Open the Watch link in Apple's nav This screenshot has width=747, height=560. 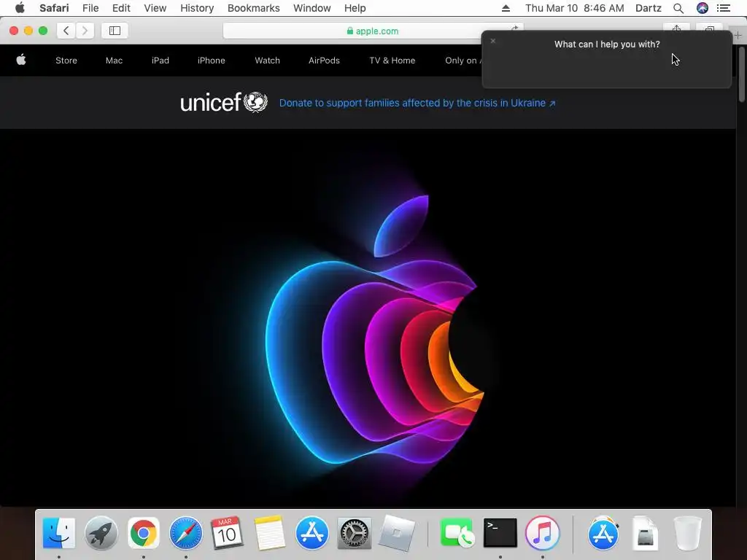tap(267, 61)
